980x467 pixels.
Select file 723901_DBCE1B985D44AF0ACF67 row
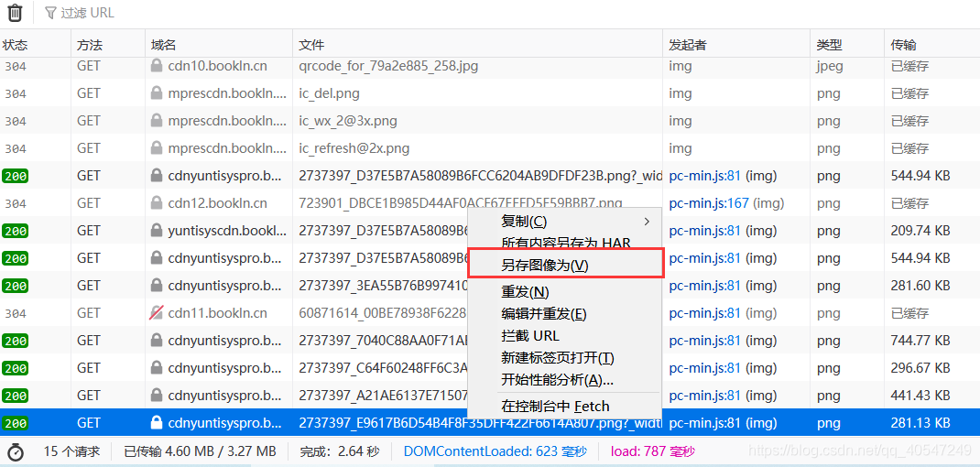click(461, 203)
